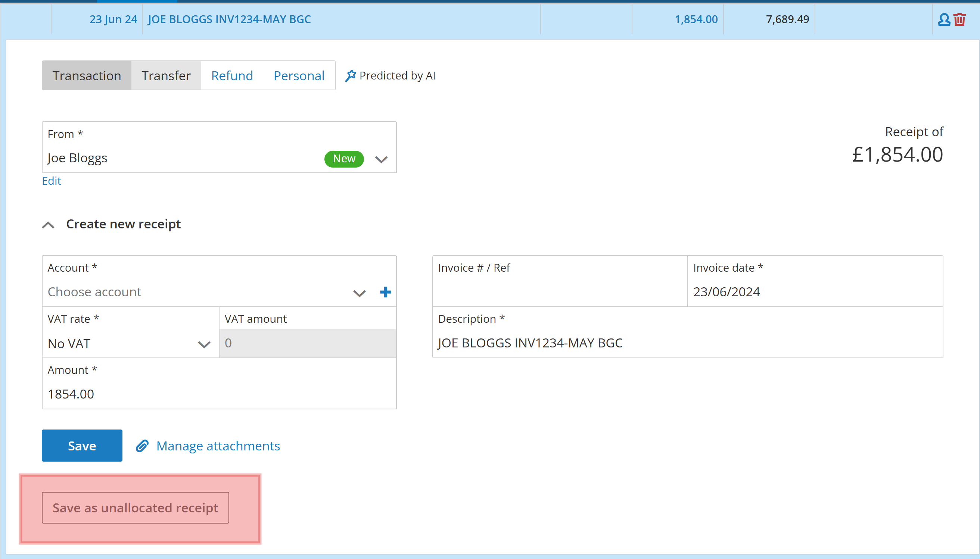Image resolution: width=980 pixels, height=559 pixels.
Task: Select the Refund tab
Action: [232, 76]
